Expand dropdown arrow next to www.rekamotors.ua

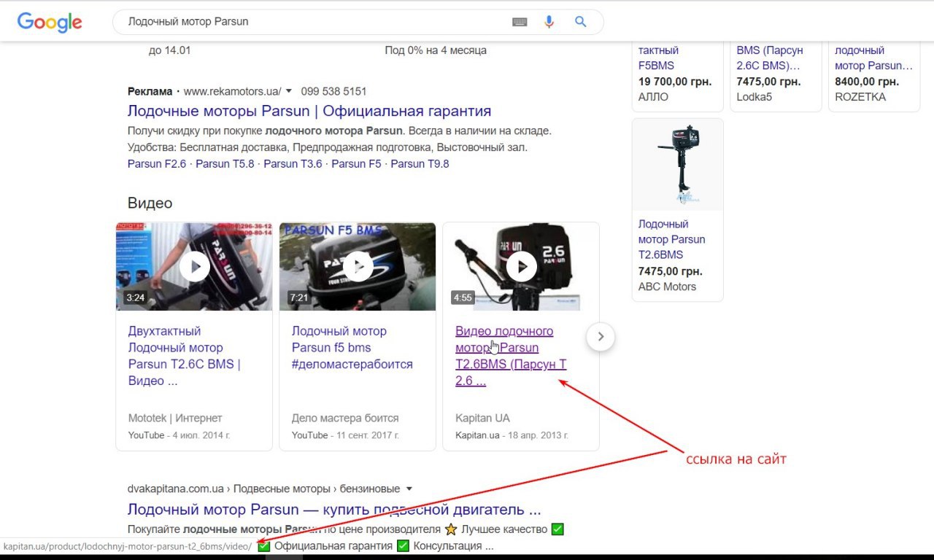point(289,91)
